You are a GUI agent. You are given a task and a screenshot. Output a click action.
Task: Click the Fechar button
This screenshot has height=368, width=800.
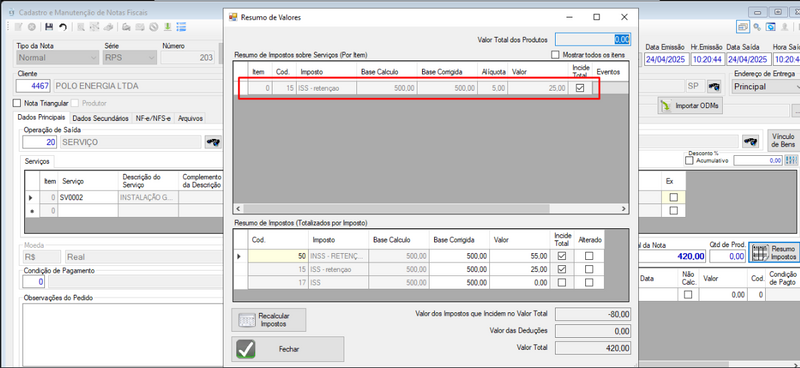288,349
